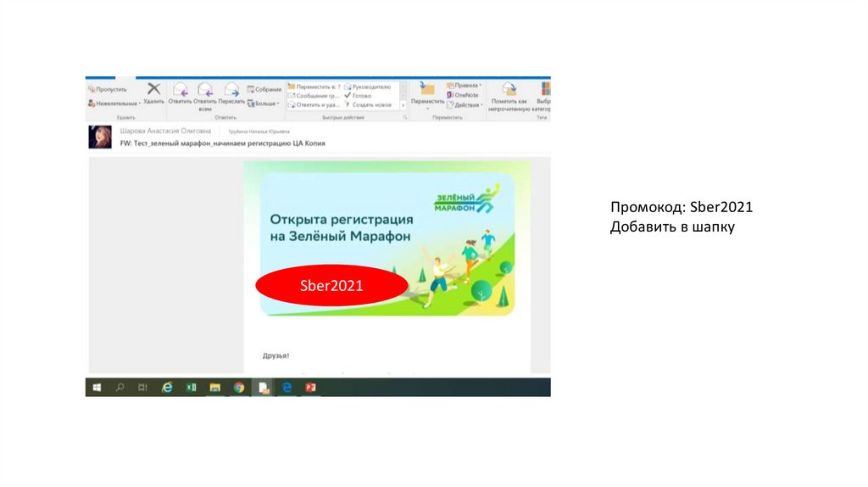
Task: Open the Windows Start menu
Action: 97,387
